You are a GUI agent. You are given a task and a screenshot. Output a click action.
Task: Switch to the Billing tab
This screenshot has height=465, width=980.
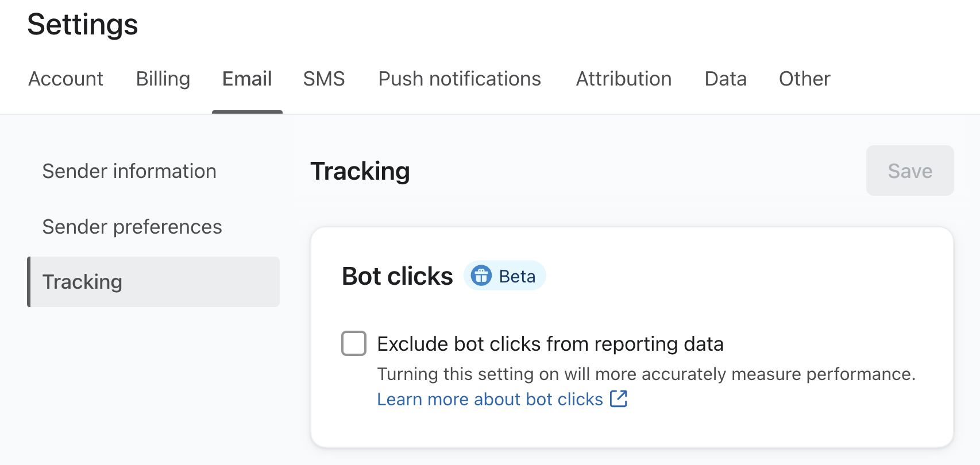coord(163,79)
